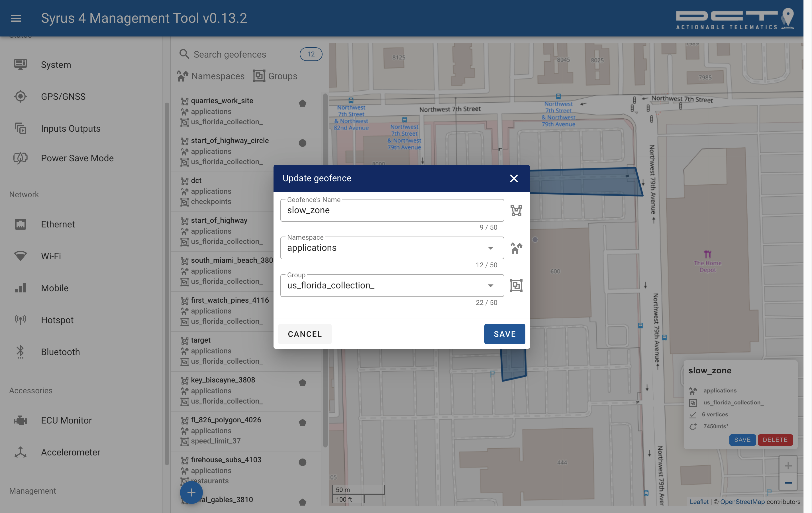Close the Update geofence dialog
The width and height of the screenshot is (812, 513).
pos(514,178)
